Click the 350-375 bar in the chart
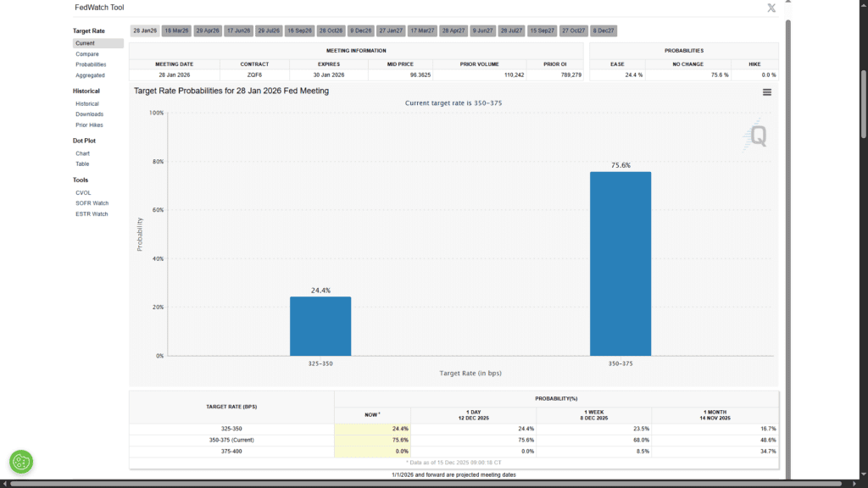868x488 pixels. (620, 263)
